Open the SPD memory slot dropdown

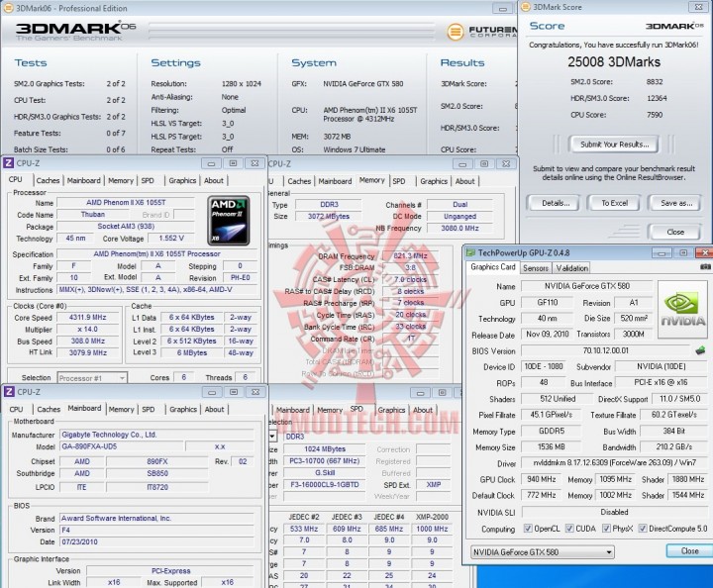pos(272,437)
